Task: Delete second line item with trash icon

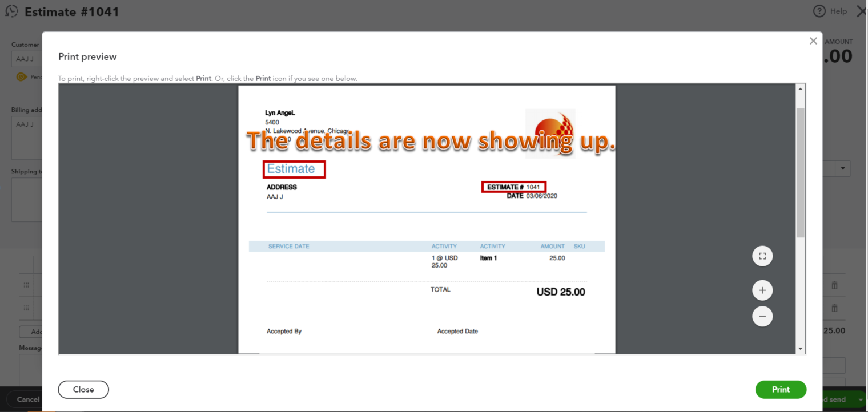Action: pos(834,308)
